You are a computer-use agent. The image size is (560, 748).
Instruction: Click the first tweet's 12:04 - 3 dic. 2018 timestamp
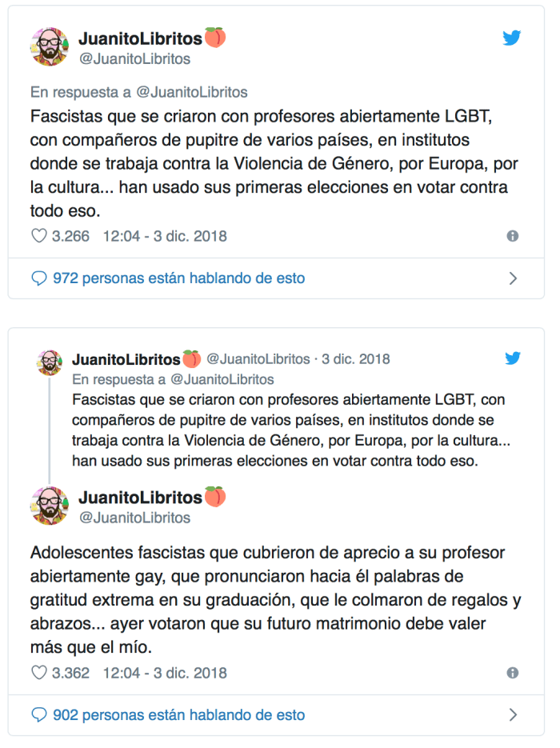pos(165,236)
